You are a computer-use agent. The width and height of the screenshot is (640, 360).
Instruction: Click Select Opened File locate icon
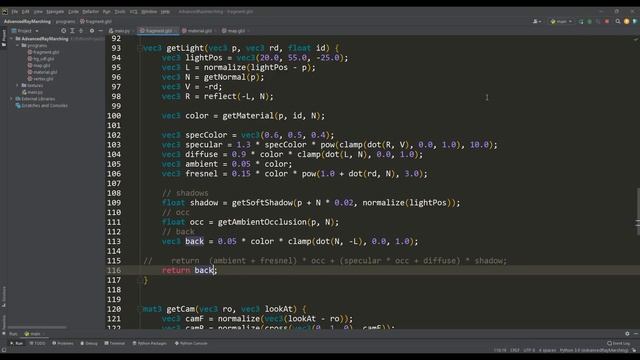pyautogui.click(x=63, y=31)
